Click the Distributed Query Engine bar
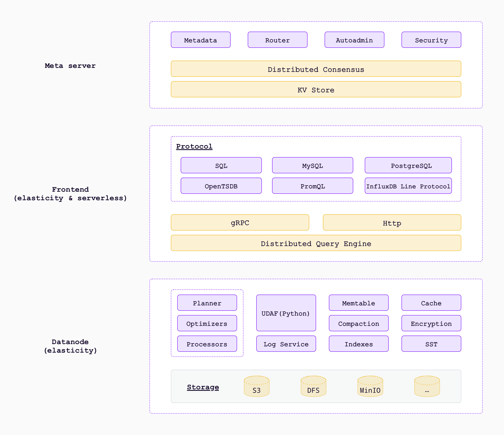Viewport: 504px width, 435px height. pyautogui.click(x=316, y=243)
